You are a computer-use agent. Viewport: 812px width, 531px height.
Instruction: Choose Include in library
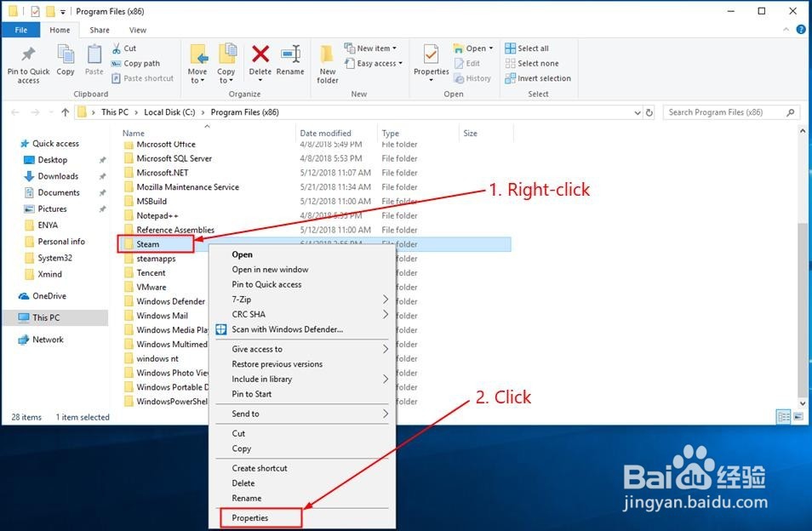click(x=262, y=379)
